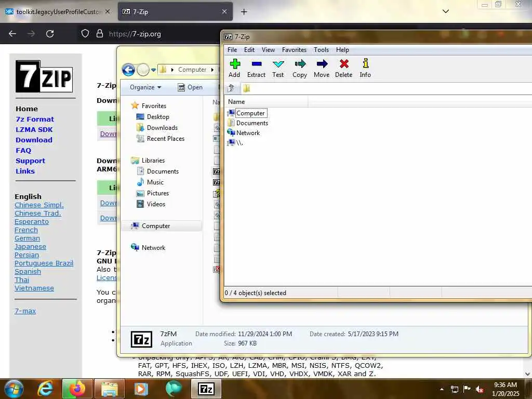The height and width of the screenshot is (399, 532).
Task: Switch site language to Portuguese Brazil
Action: (44, 263)
